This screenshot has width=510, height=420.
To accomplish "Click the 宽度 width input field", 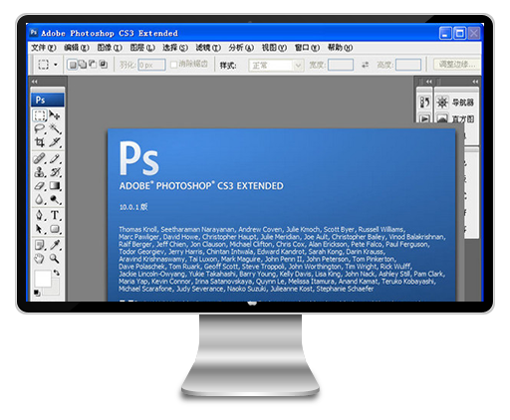I will [x=341, y=65].
